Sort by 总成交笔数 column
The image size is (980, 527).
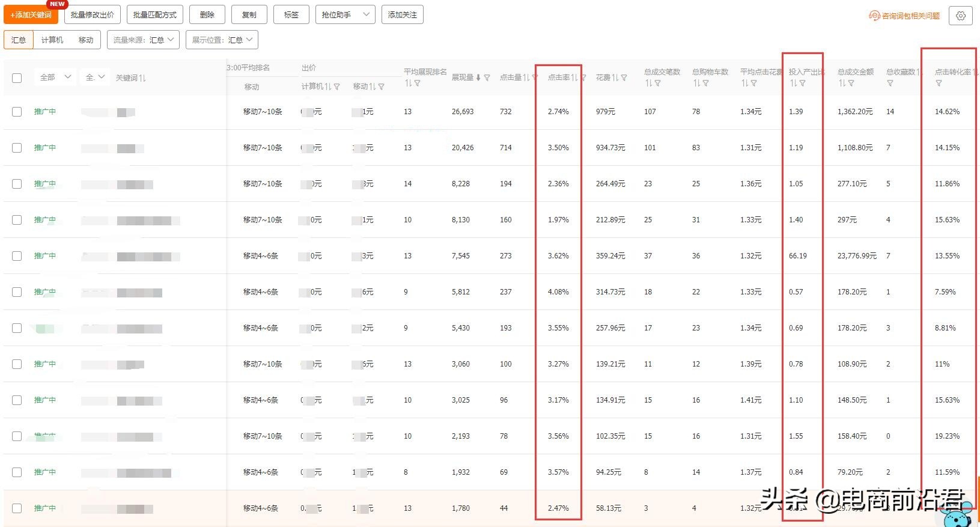[648, 84]
